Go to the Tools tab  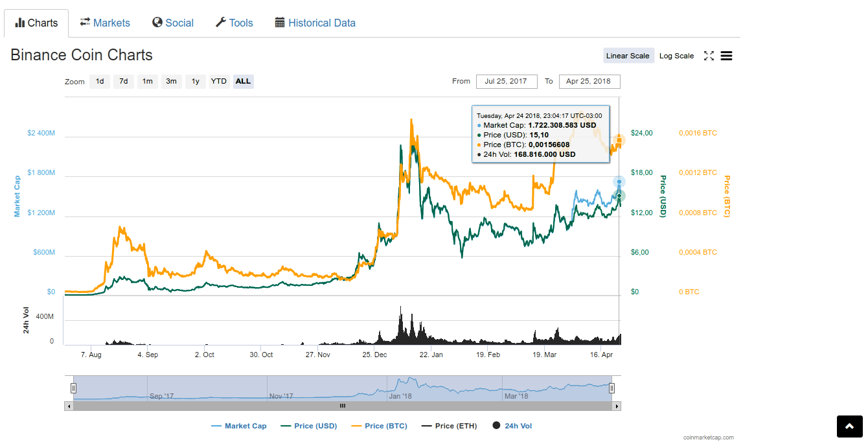coord(234,23)
